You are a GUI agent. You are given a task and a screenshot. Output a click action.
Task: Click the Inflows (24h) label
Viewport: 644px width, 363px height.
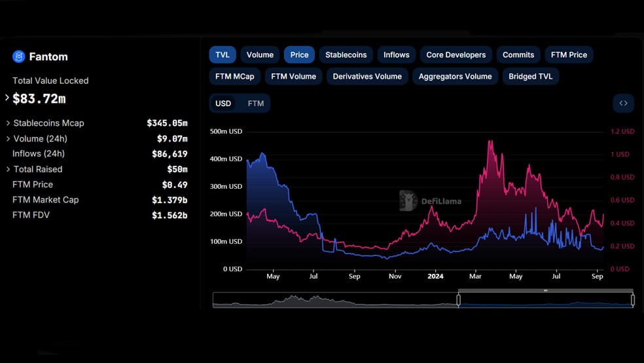point(39,153)
